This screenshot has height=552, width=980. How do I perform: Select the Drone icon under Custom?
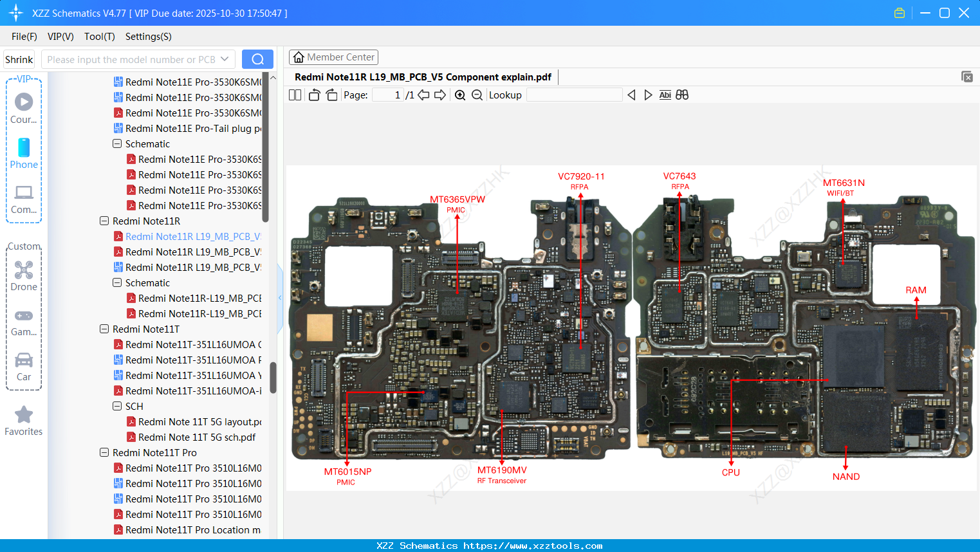click(23, 270)
